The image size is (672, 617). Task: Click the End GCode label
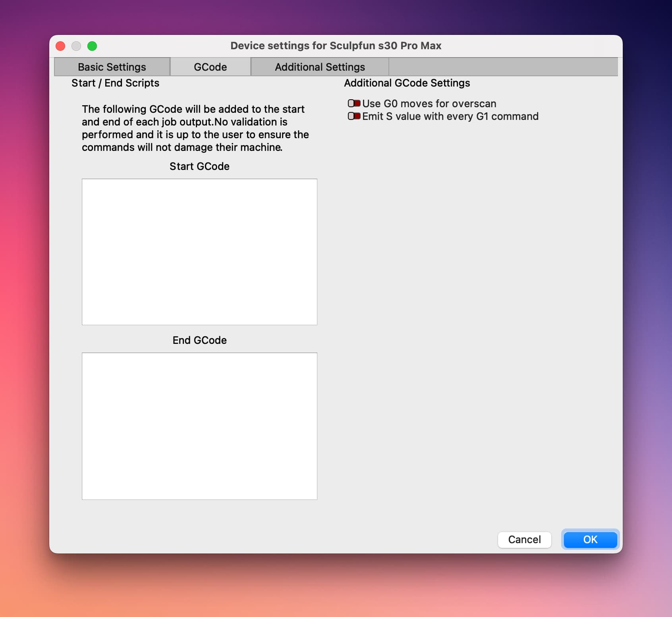click(x=199, y=340)
